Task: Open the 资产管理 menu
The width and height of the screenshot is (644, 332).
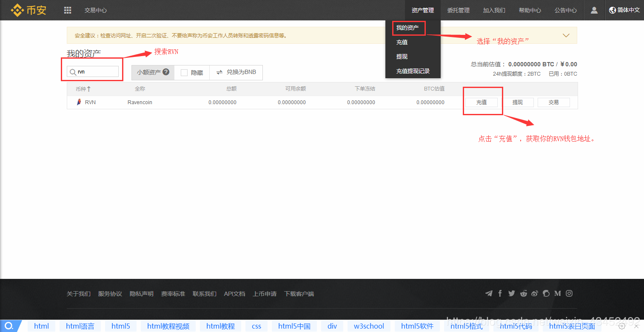Action: (423, 10)
